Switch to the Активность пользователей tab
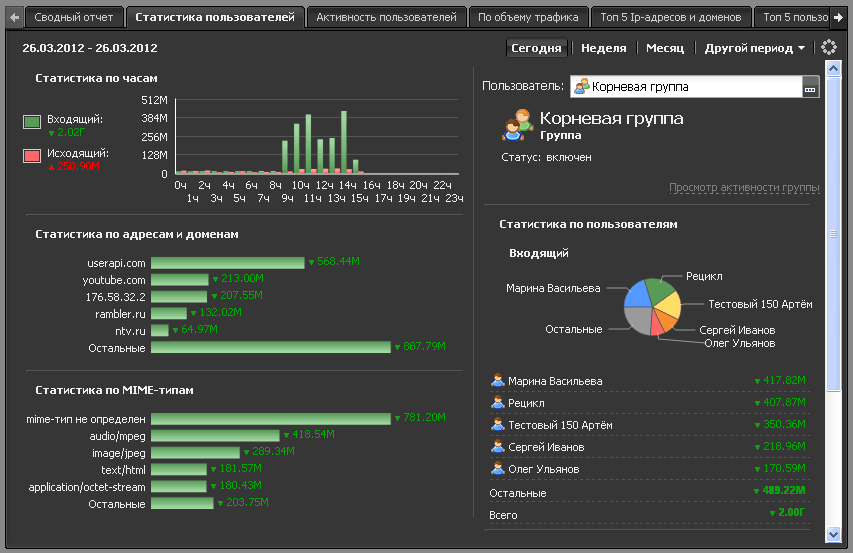This screenshot has height=553, width=853. [x=387, y=17]
